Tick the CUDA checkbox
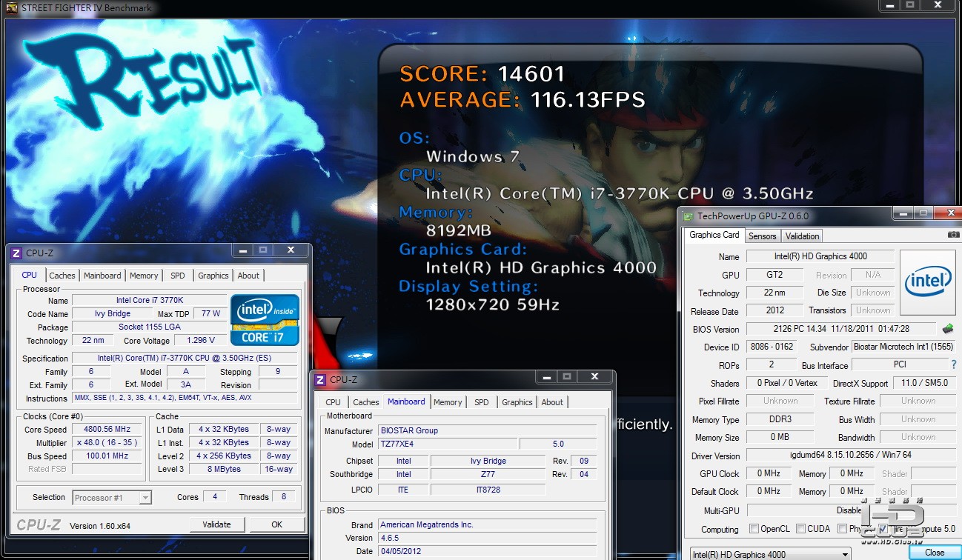Screen dimensions: 962x560 (x=801, y=529)
